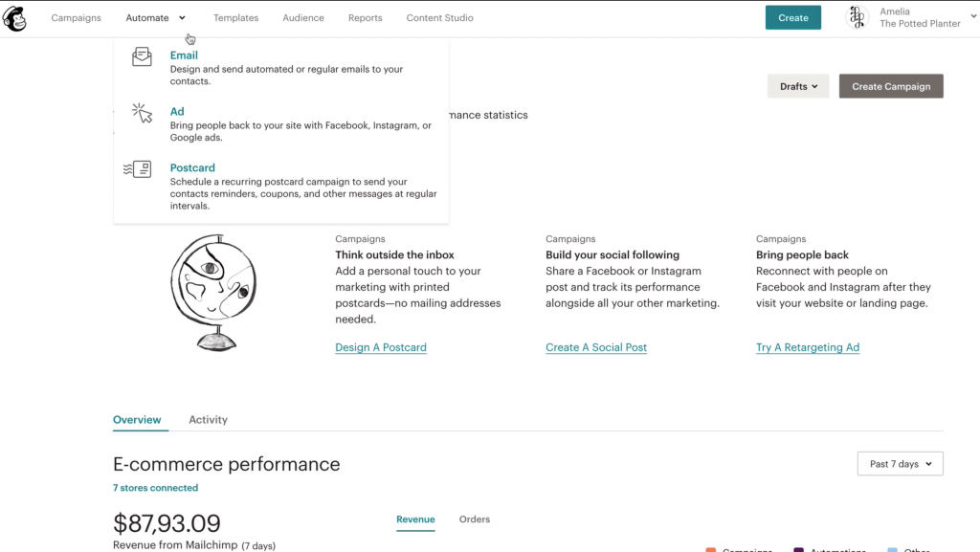Expand the Automate menu chevron
Screen dimensions: 980x552
point(182,18)
